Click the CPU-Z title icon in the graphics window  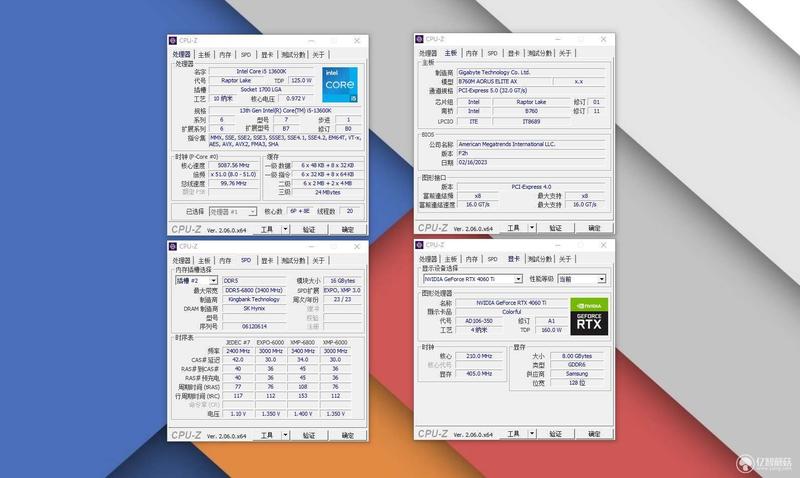tap(419, 245)
